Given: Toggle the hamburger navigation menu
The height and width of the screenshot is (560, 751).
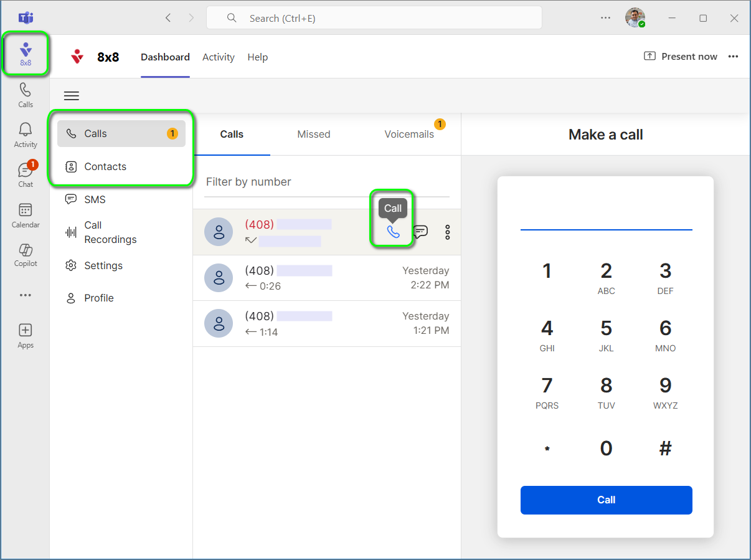Looking at the screenshot, I should pyautogui.click(x=72, y=96).
